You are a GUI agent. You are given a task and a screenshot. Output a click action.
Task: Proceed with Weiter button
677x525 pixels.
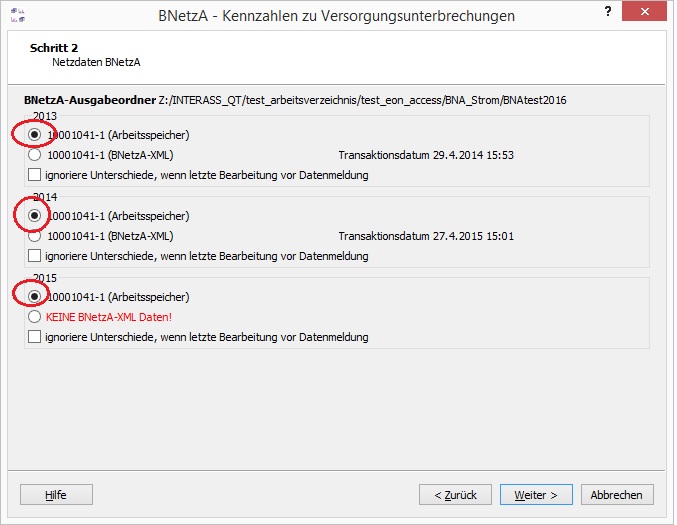pyautogui.click(x=536, y=494)
